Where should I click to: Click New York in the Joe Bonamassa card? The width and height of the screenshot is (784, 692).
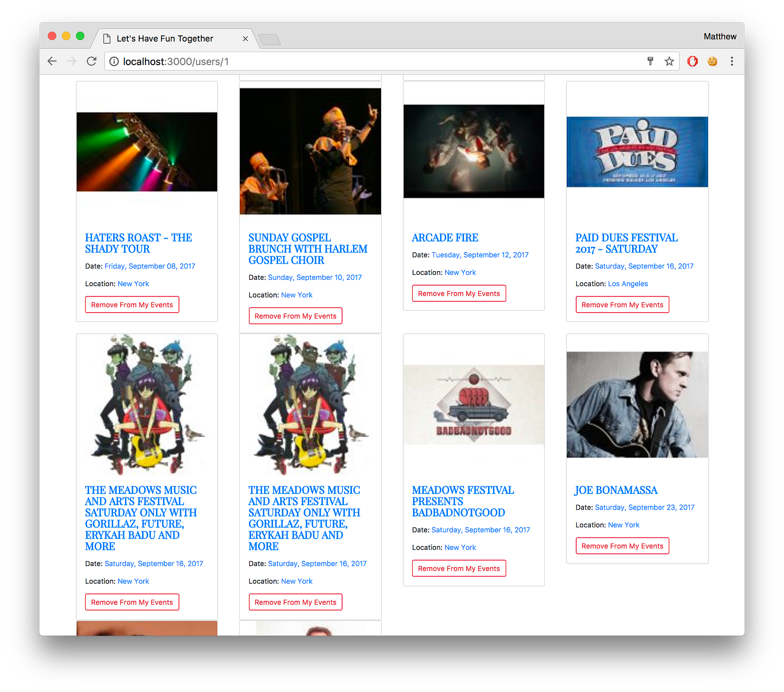coord(624,525)
